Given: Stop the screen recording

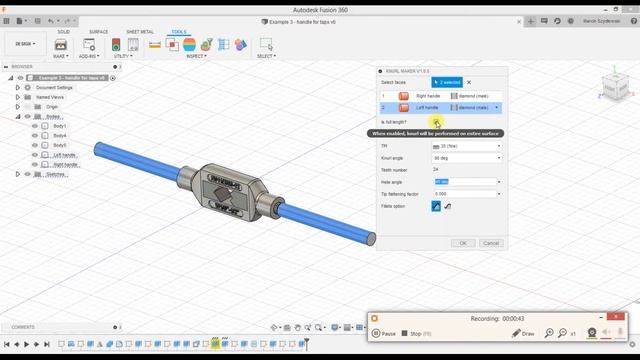Looking at the screenshot, I should point(416,333).
